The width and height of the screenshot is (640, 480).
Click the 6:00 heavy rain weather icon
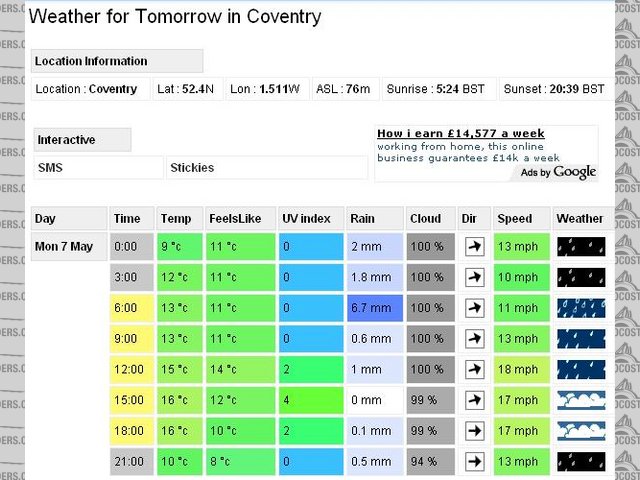tap(581, 308)
